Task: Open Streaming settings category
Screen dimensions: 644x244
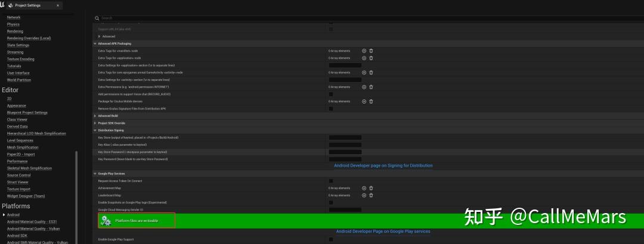Action: point(15,52)
